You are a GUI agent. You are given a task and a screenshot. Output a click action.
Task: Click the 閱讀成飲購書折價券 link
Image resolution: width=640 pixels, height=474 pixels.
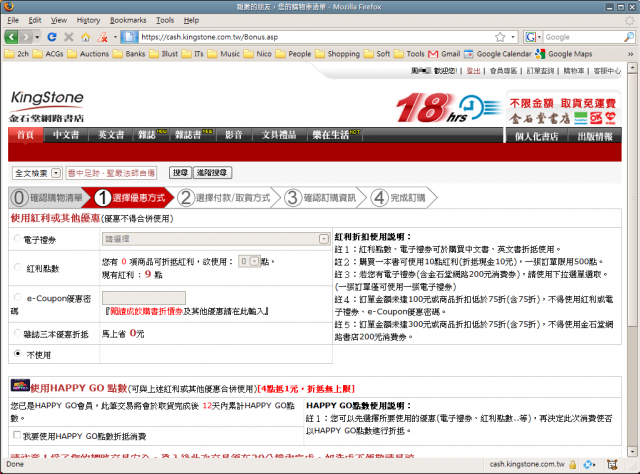pos(147,311)
